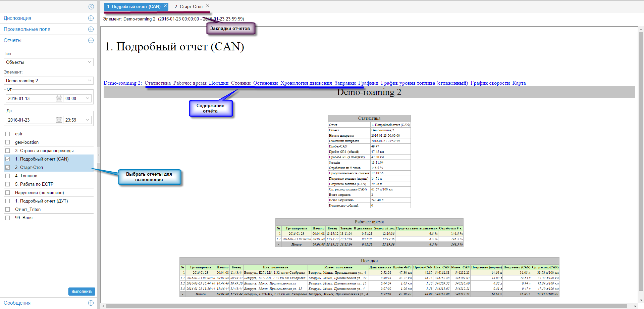Open the До date calendar picker icon

(x=59, y=120)
